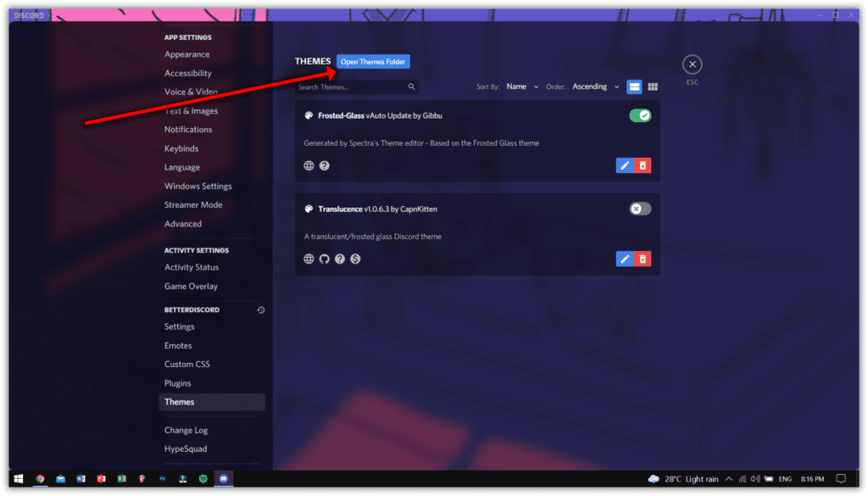This screenshot has height=496, width=868.
Task: Open Translucence support help icon
Action: tap(340, 259)
